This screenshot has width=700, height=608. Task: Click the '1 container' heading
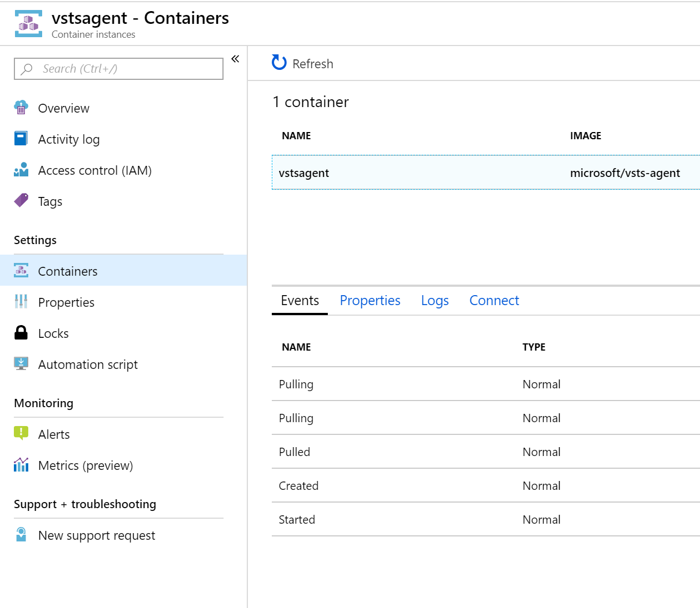point(311,102)
